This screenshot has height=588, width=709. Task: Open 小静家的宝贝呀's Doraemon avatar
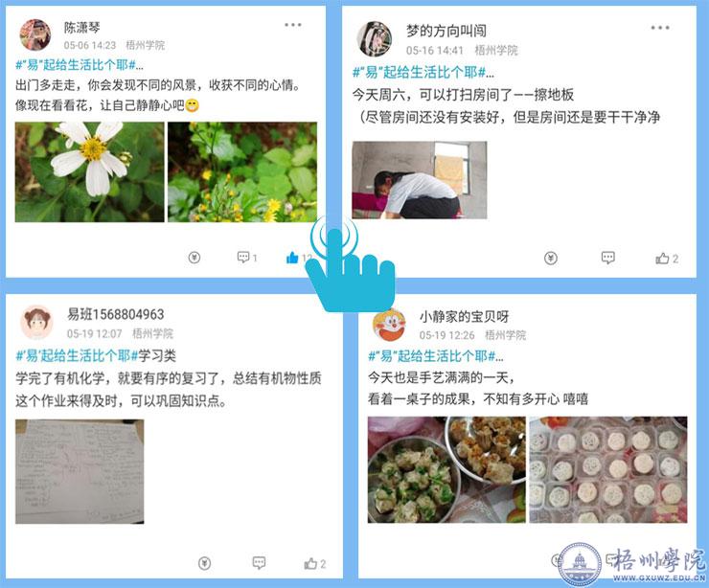click(x=389, y=325)
